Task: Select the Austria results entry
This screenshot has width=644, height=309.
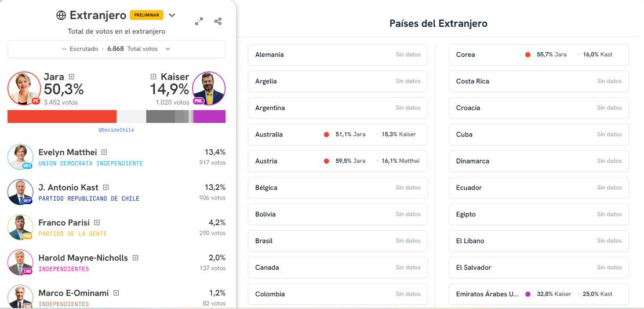Action: pyautogui.click(x=337, y=161)
